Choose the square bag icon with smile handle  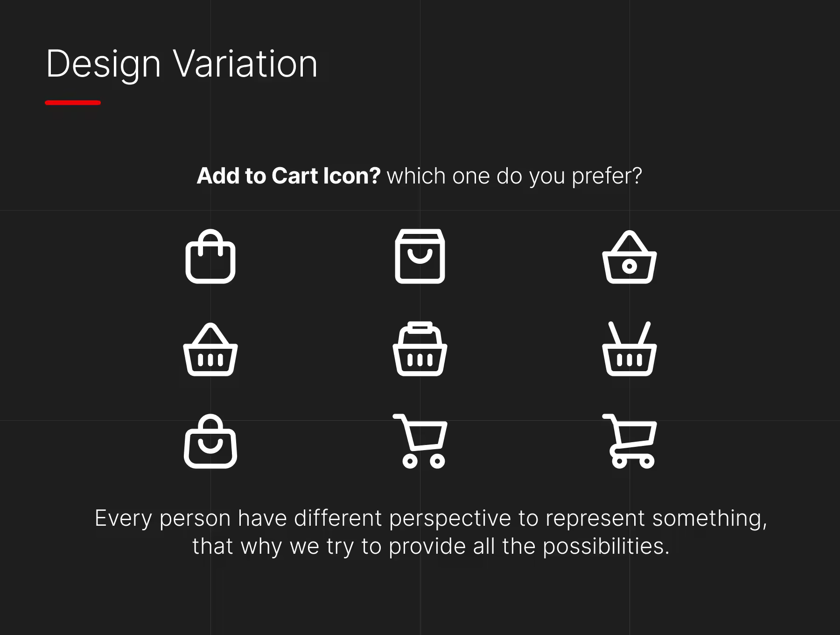(420, 256)
